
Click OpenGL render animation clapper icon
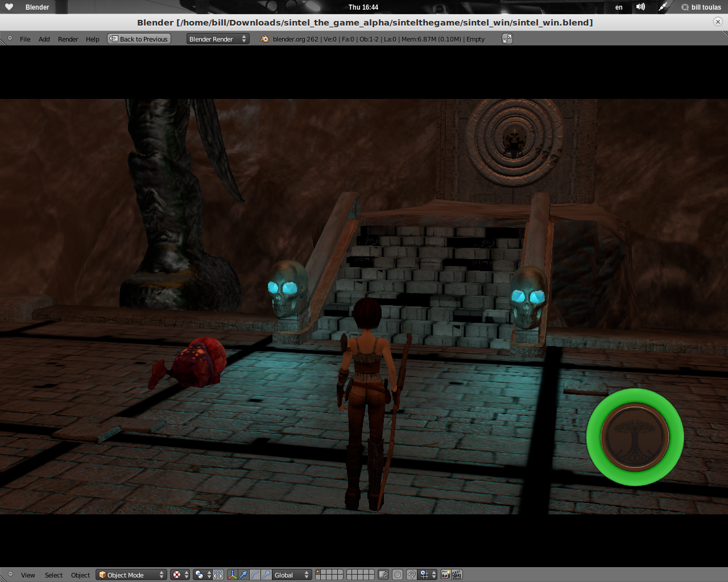(457, 575)
